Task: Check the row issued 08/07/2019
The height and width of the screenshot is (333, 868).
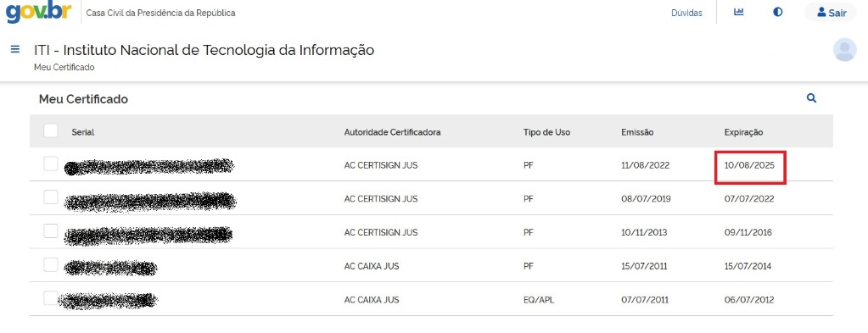Action: coord(51,197)
